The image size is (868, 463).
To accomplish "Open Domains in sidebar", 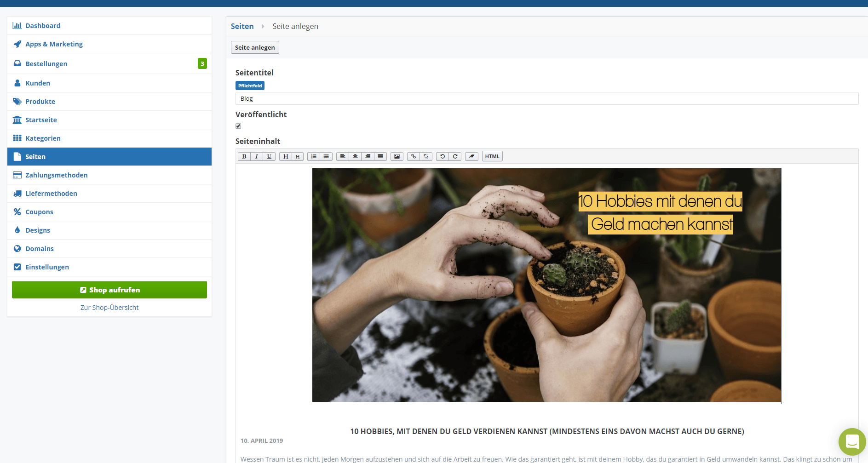I will click(x=109, y=249).
